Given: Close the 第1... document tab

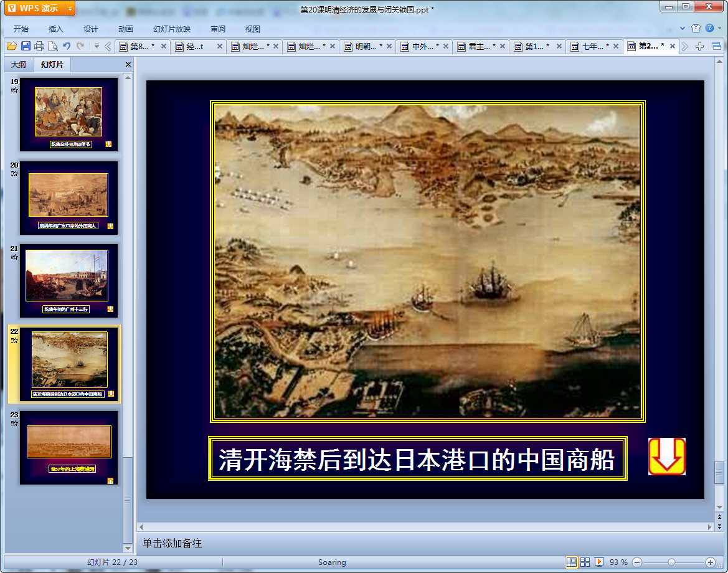Looking at the screenshot, I should pos(559,46).
